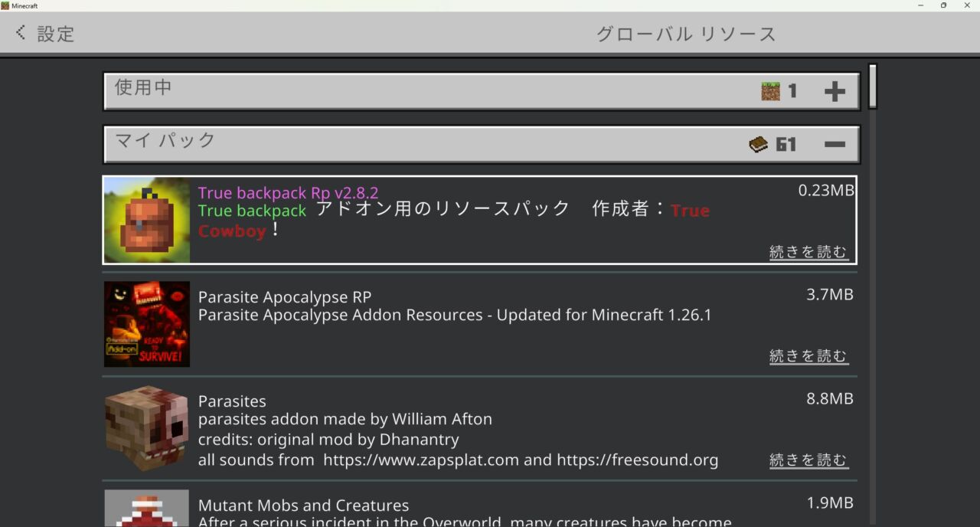Image resolution: width=980 pixels, height=527 pixels.
Task: Click the active pack count 1 number
Action: coord(792,91)
